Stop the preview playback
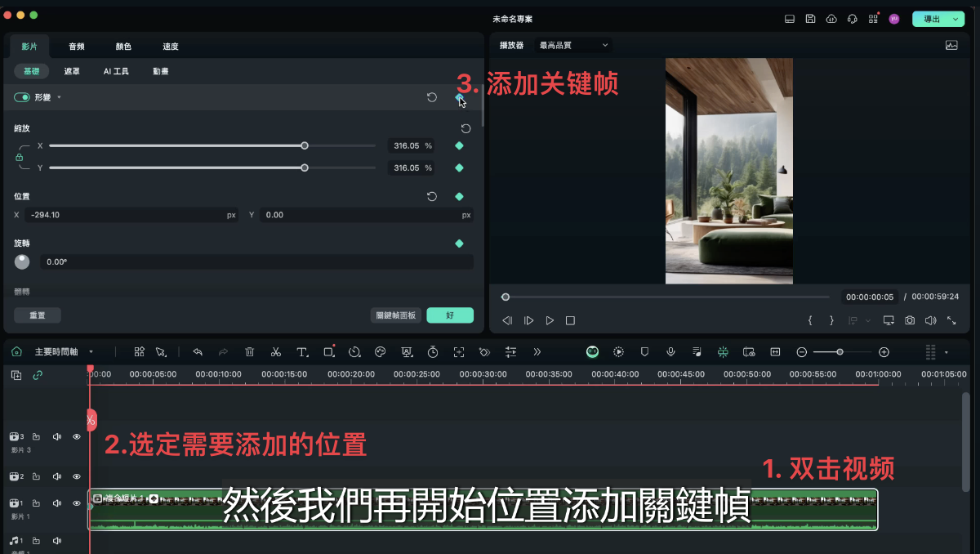 click(x=571, y=320)
